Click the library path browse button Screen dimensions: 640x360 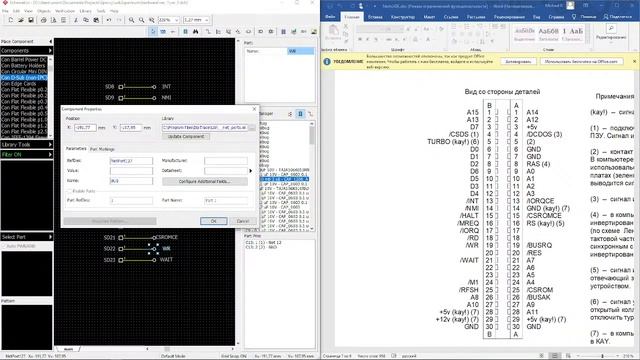click(x=252, y=128)
